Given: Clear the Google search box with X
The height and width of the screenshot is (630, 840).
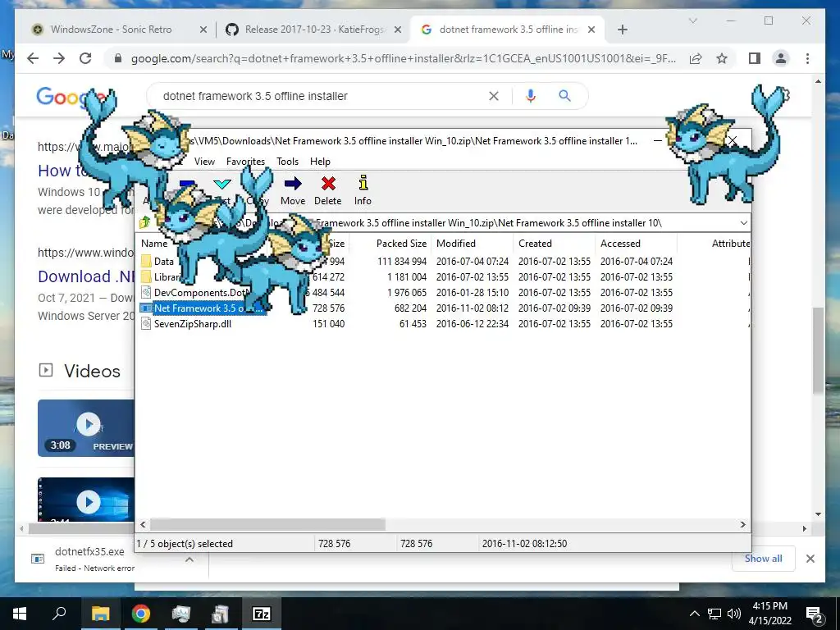Looking at the screenshot, I should pos(493,96).
